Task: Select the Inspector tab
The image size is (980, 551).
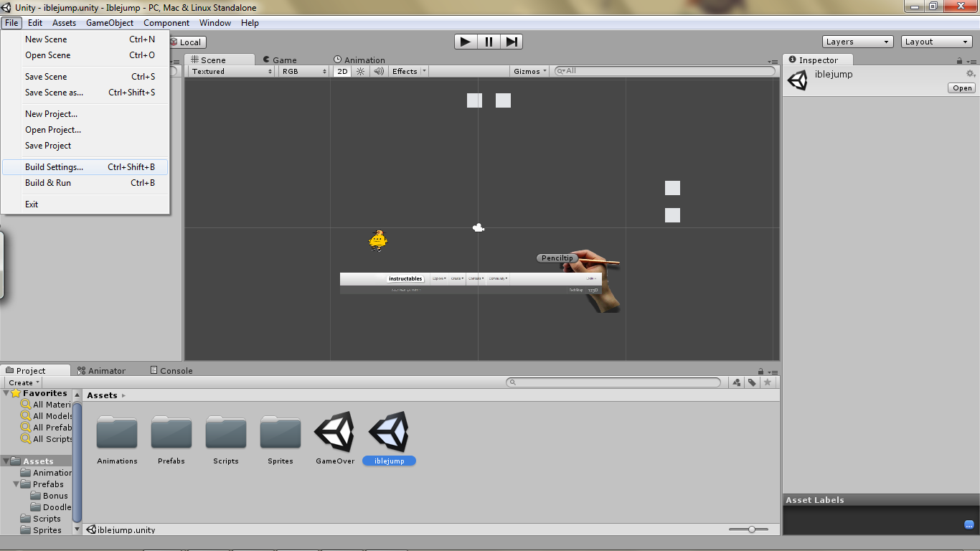Action: (x=817, y=60)
